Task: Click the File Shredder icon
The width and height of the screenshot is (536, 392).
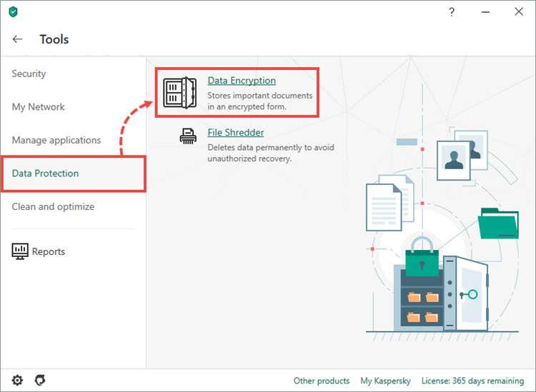Action: click(188, 136)
